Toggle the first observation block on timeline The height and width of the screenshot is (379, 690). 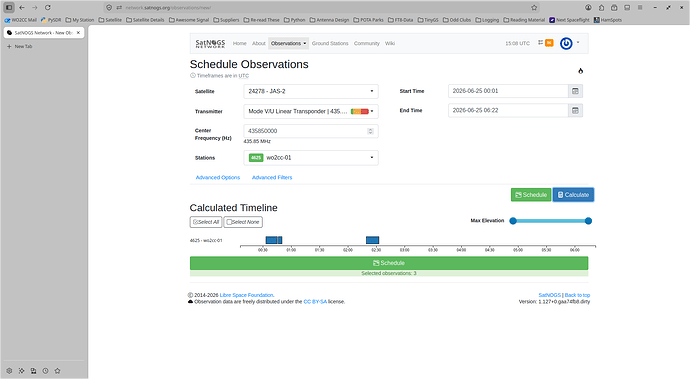(x=272, y=240)
